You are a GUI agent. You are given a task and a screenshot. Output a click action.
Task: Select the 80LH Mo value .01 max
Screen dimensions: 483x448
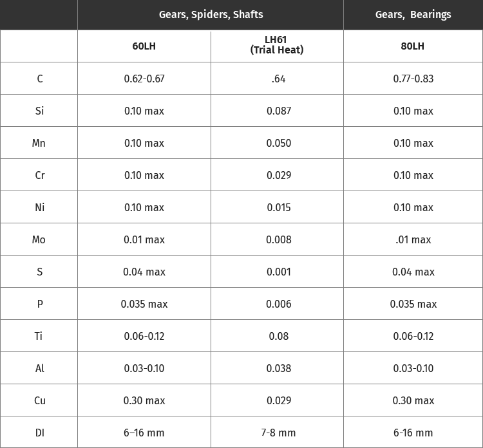[413, 239]
